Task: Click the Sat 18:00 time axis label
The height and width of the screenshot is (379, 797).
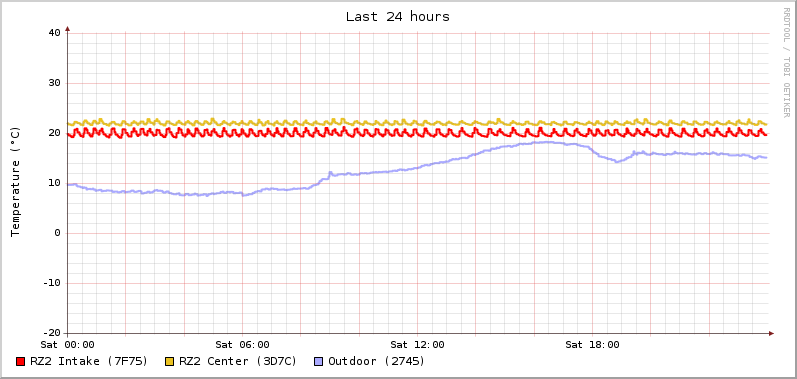Action: (x=592, y=345)
